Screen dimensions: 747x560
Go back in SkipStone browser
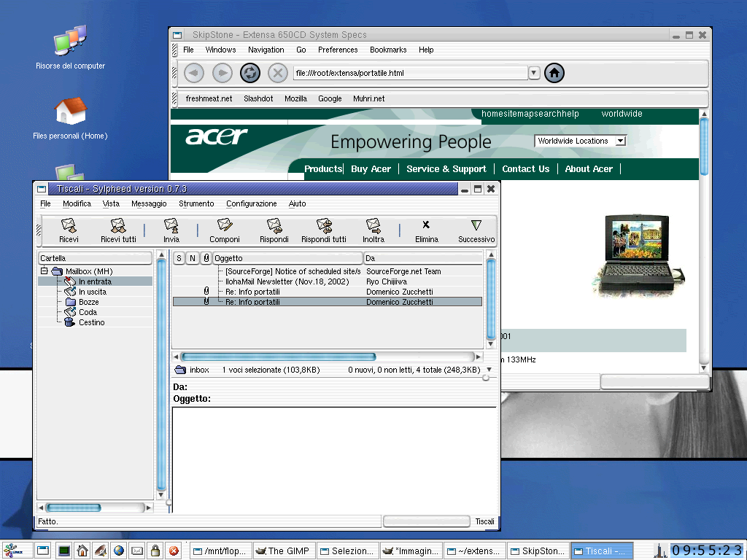pos(194,73)
